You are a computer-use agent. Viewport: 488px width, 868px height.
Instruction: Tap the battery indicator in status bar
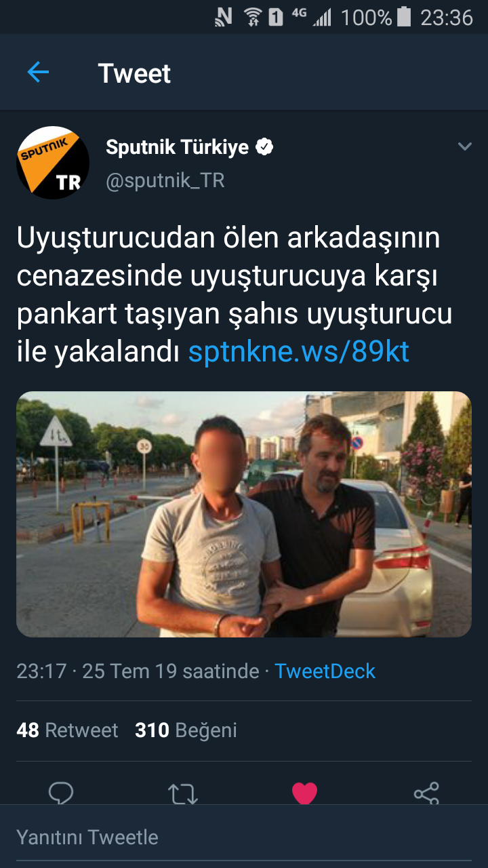click(404, 16)
